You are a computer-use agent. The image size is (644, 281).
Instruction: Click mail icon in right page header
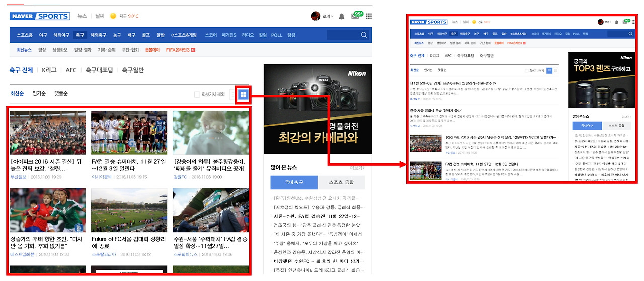coord(625,22)
